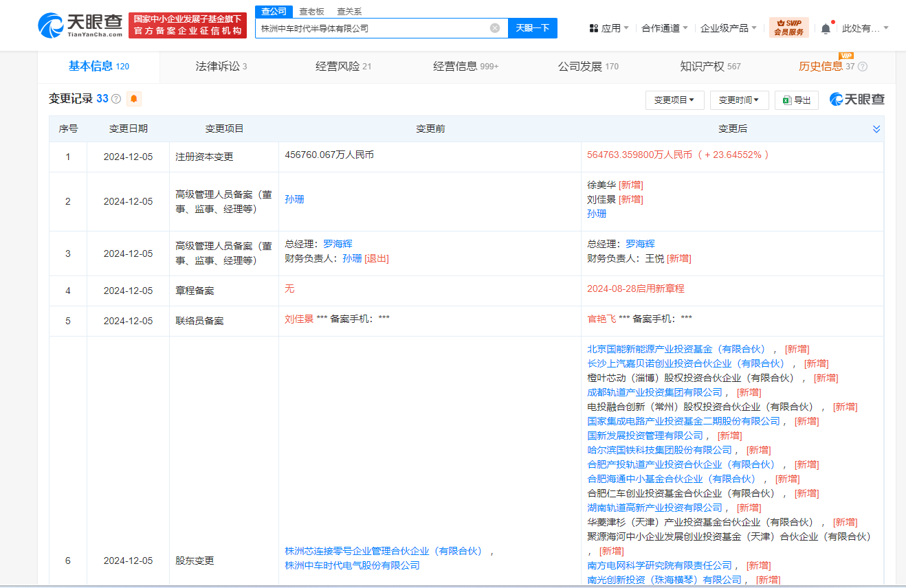Expand the 变更时间 filter dropdown
The height and width of the screenshot is (588, 906).
click(x=739, y=100)
